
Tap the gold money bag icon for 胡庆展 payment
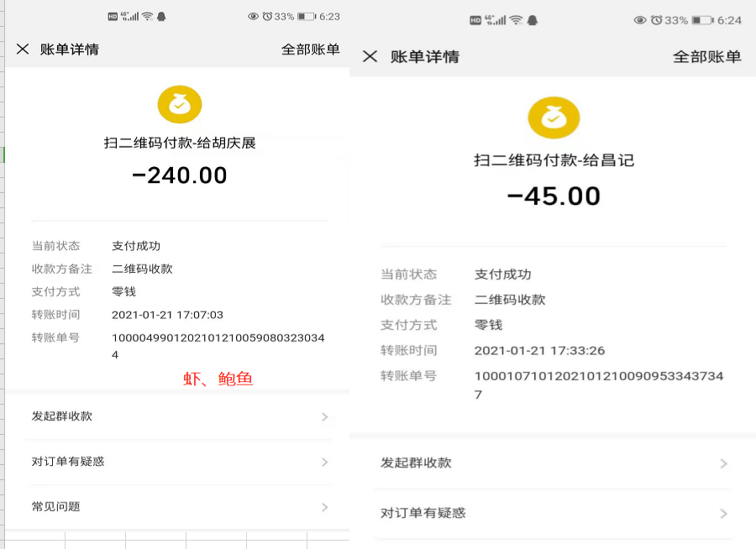(180, 105)
